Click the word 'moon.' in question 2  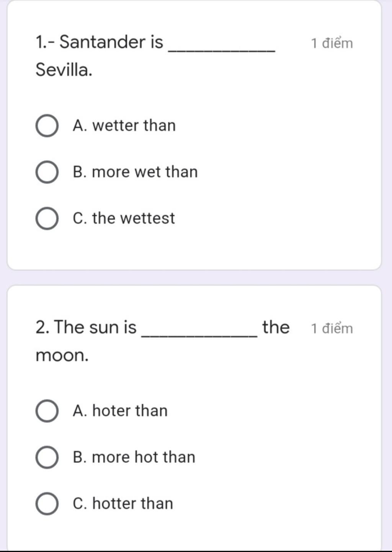(62, 356)
